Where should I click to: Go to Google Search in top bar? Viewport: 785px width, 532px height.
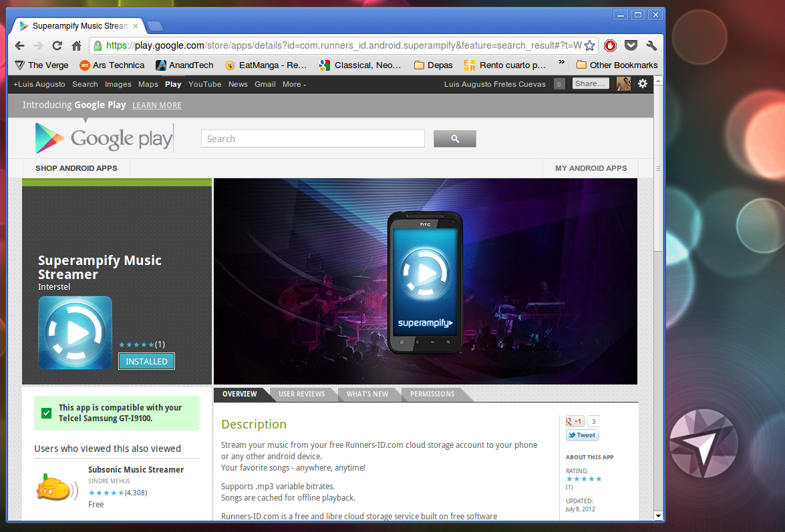click(x=85, y=84)
